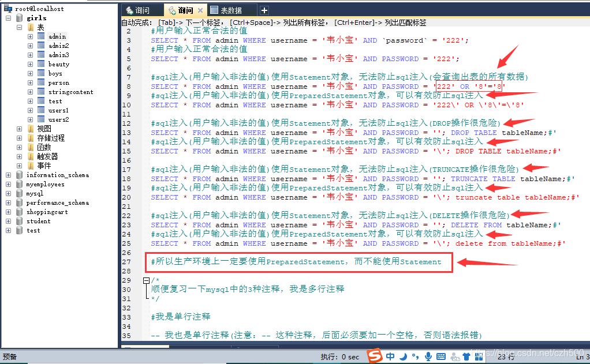Close the active 询问 tab
The width and height of the screenshot is (590, 364).
point(200,10)
